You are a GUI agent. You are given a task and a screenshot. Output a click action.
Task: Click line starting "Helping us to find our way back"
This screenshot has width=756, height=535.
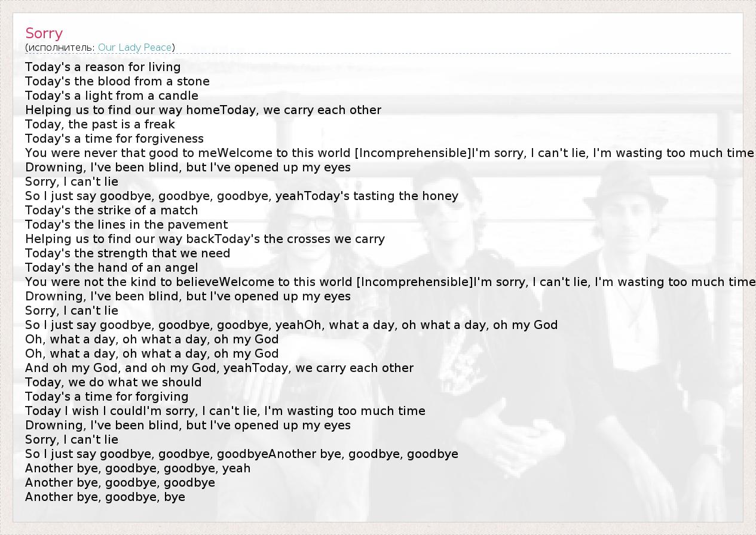pos(205,239)
